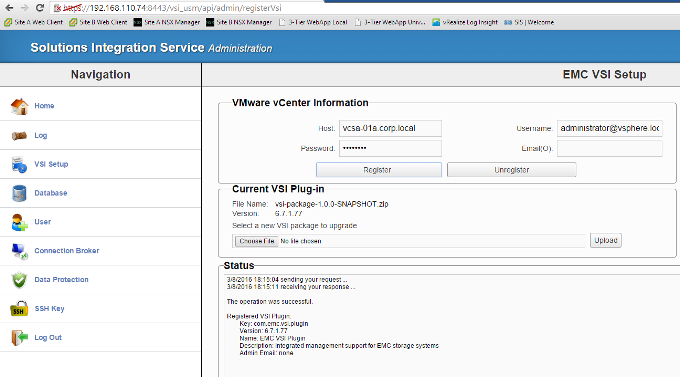
Task: Select the VSI Setup icon
Action: 19,164
